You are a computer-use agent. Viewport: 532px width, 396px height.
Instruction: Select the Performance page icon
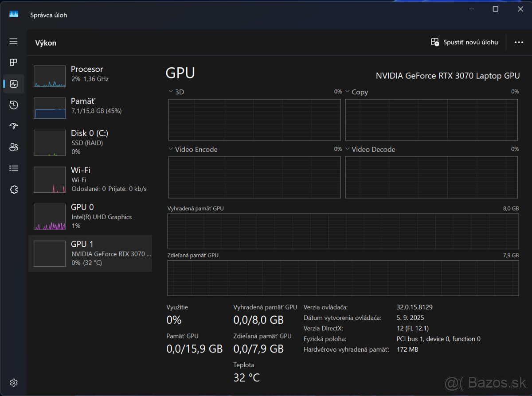coord(14,84)
